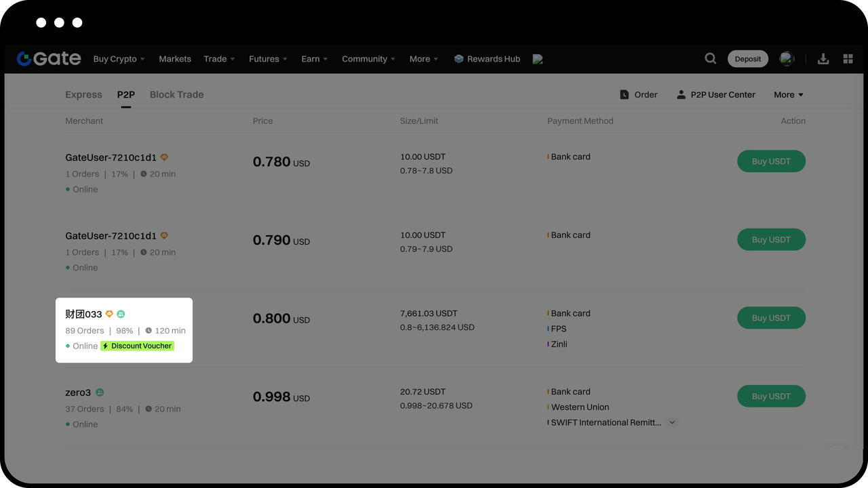Image resolution: width=868 pixels, height=488 pixels.
Task: Open the search magnifier icon
Action: point(710,59)
